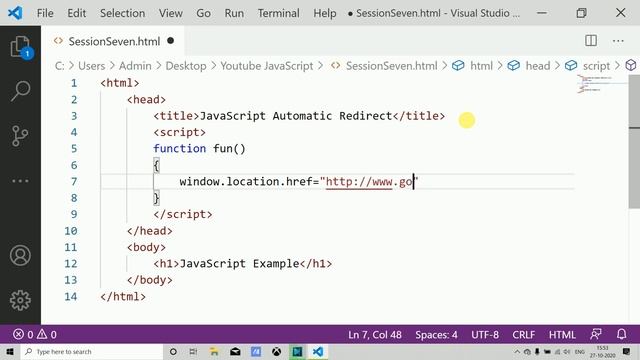Click the CRLF end-of-line selector
This screenshot has height=360, width=640.
tap(524, 335)
